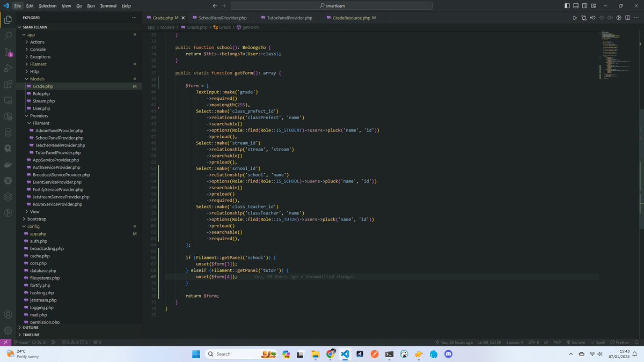Expand the TIMELINE section
This screenshot has width=644, height=362.
pyautogui.click(x=28, y=335)
